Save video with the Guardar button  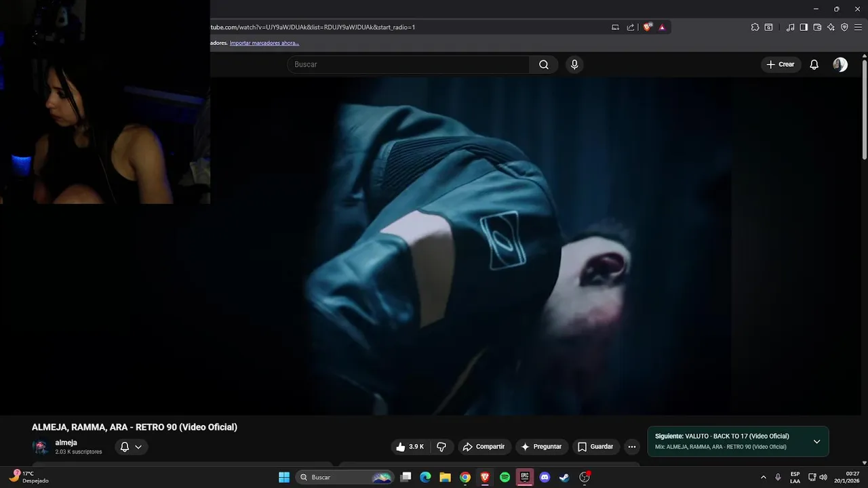pos(595,447)
